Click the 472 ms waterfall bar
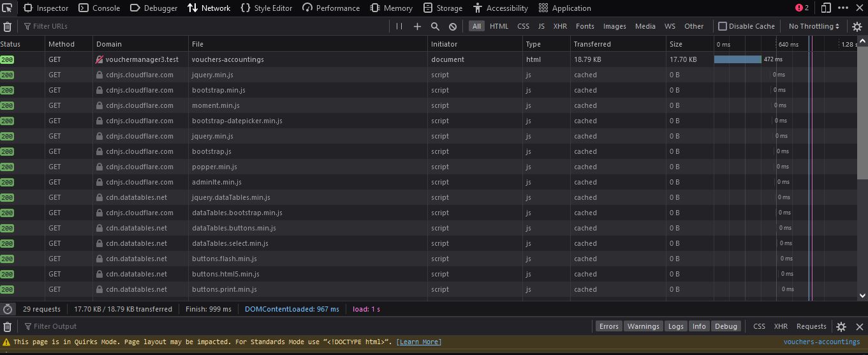Screen dimensions: 868x355 [738, 59]
